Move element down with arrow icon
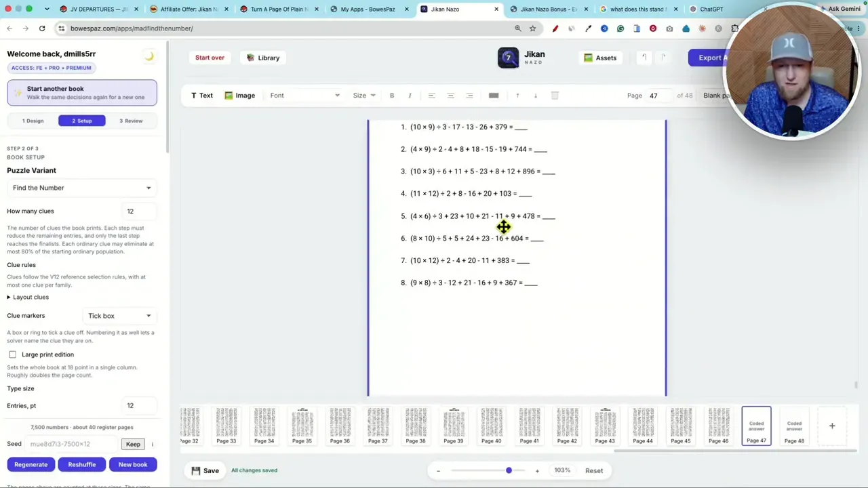Image resolution: width=868 pixels, height=488 pixels. [x=535, y=96]
